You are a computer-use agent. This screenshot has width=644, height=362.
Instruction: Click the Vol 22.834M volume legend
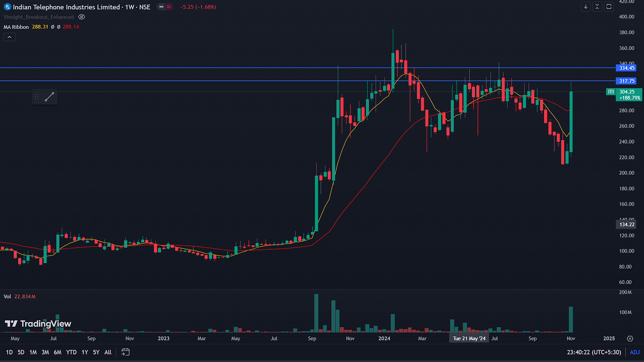coord(20,296)
